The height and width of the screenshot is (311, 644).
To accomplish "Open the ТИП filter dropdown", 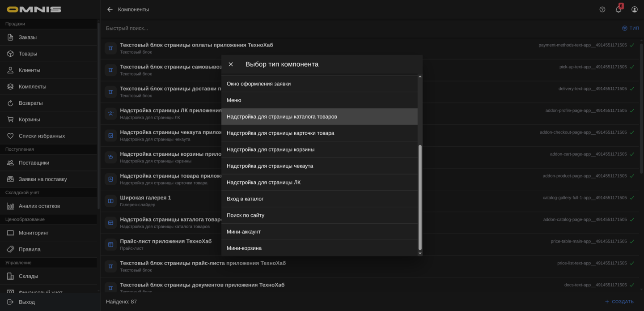I will tap(631, 28).
